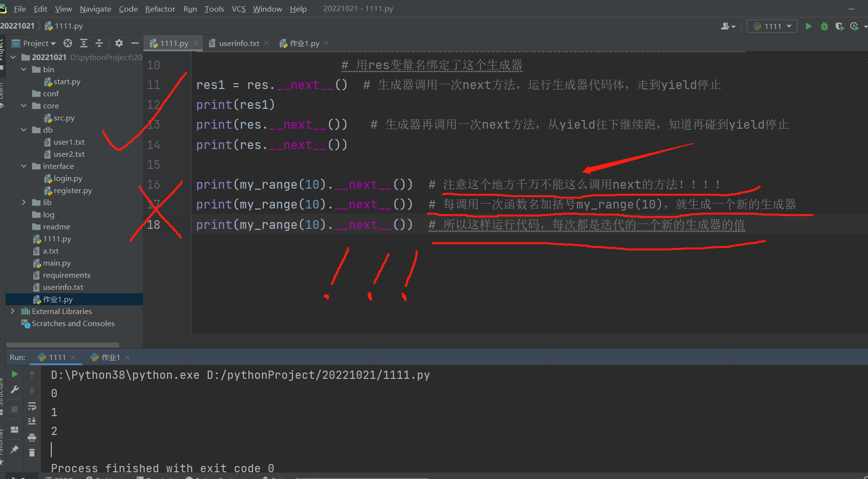The height and width of the screenshot is (479, 868).
Task: Open the VCS menu
Action: (239, 9)
